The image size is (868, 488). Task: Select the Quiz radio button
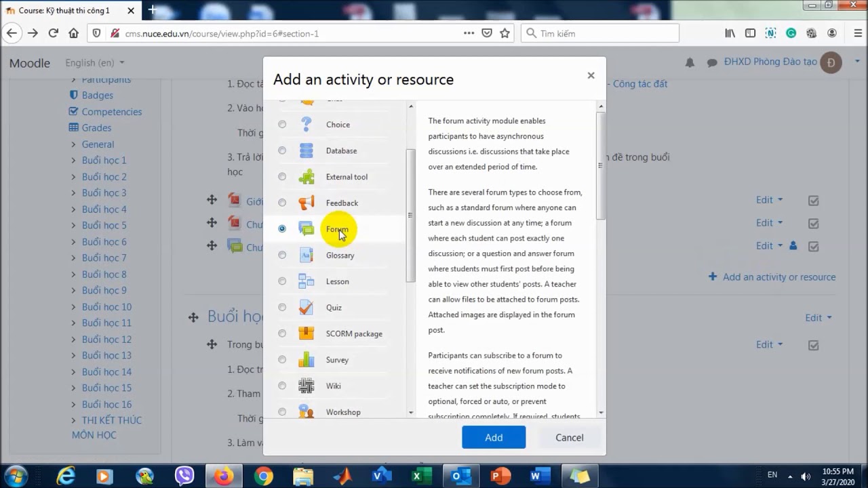(x=282, y=307)
